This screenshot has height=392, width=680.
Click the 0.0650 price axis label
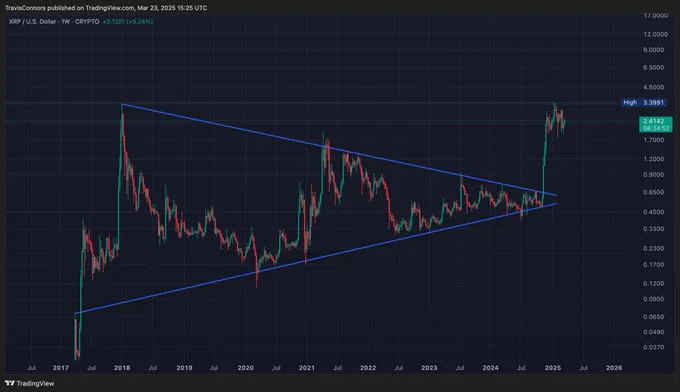click(x=655, y=317)
